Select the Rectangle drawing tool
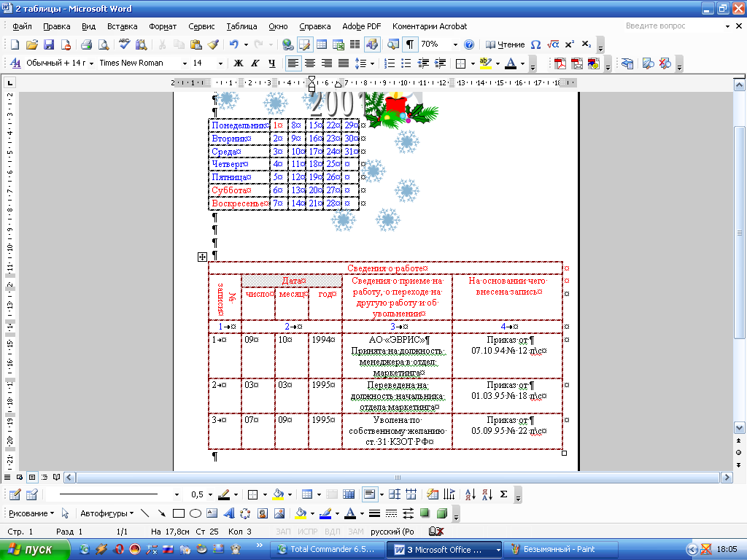The image size is (747, 560). (179, 513)
